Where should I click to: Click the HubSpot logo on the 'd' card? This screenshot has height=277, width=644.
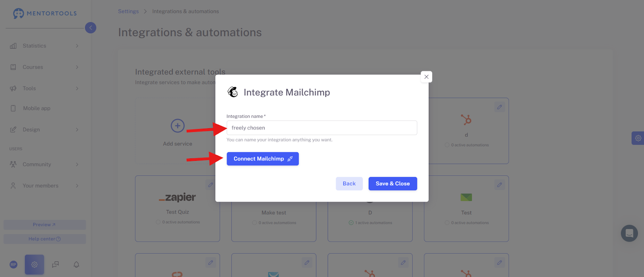pyautogui.click(x=466, y=120)
